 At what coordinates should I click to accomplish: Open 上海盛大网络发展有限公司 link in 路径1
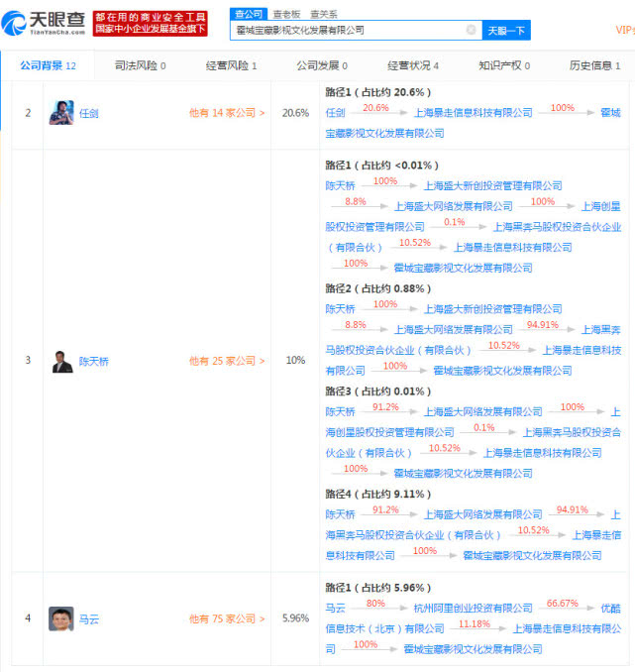coord(453,206)
